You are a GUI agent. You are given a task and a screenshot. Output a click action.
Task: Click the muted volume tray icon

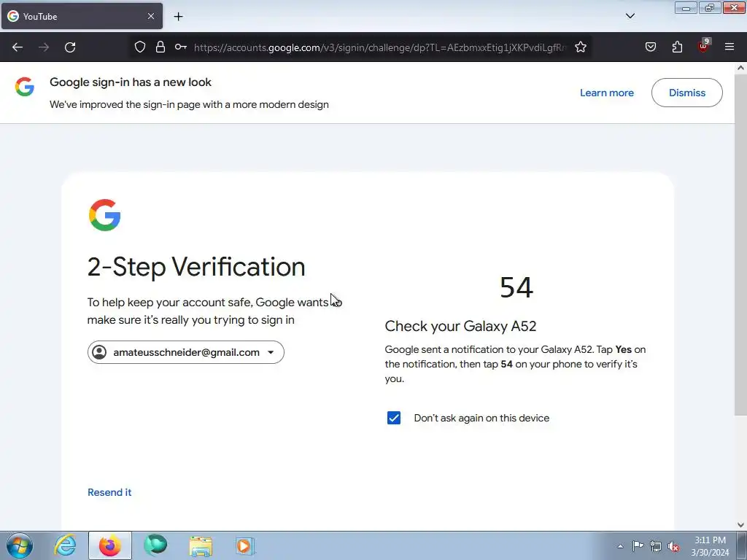tap(673, 546)
